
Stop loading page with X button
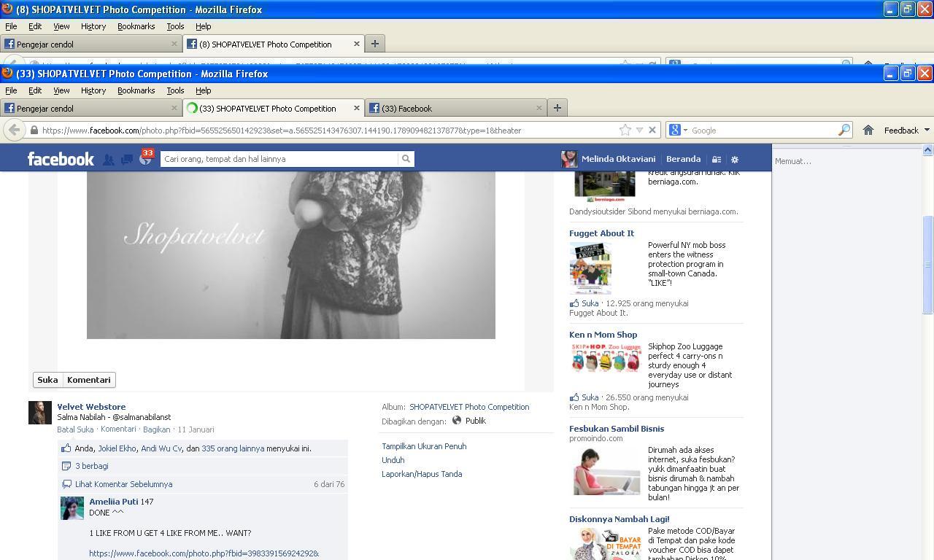coord(652,130)
